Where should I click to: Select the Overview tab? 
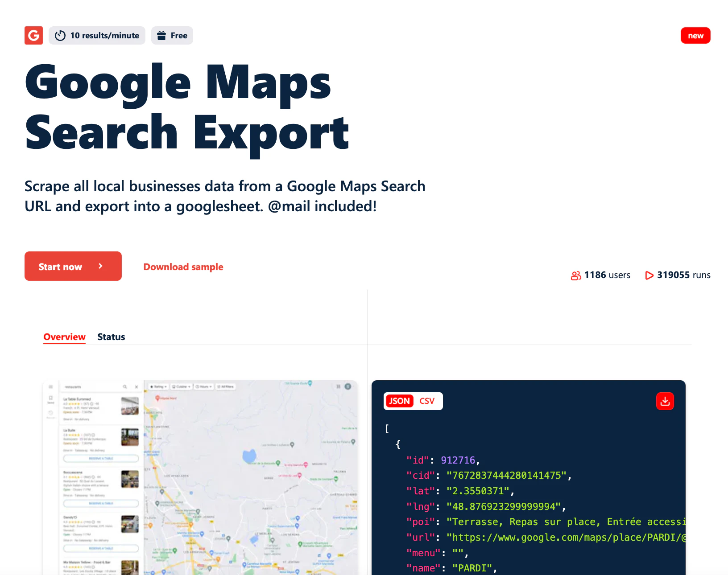(x=64, y=337)
